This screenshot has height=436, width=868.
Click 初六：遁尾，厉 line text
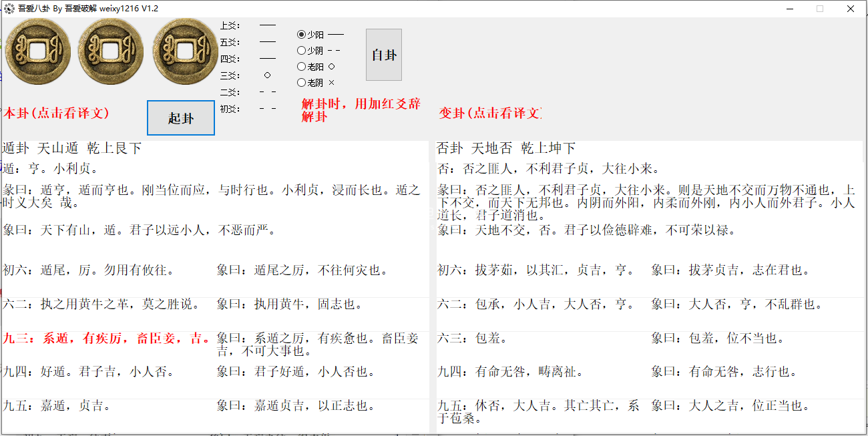click(x=89, y=270)
